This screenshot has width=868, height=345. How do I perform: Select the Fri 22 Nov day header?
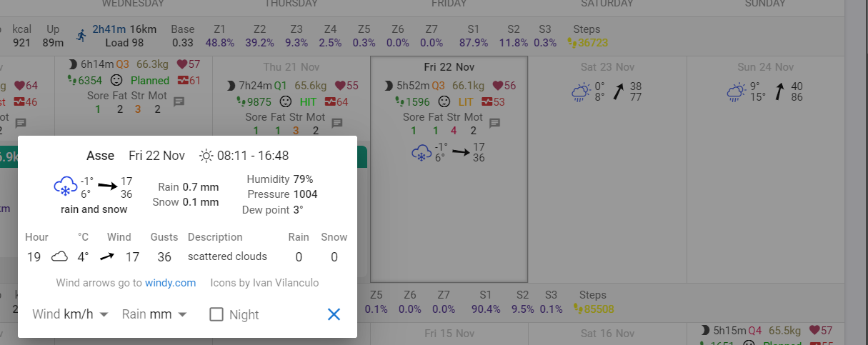[449, 67]
